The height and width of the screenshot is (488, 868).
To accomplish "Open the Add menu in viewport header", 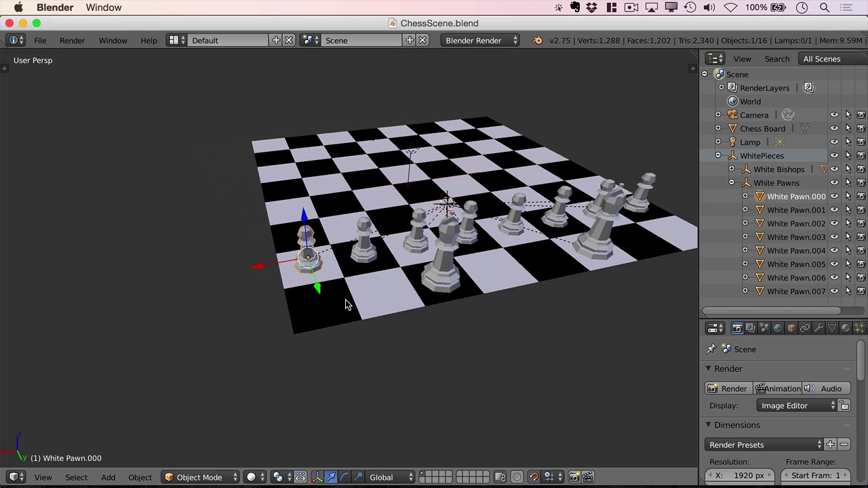I will coord(108,477).
